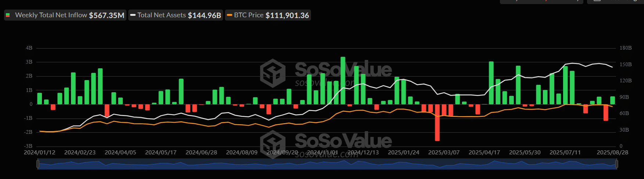Click the upper SoSoValue cube logo watermark

[273, 73]
